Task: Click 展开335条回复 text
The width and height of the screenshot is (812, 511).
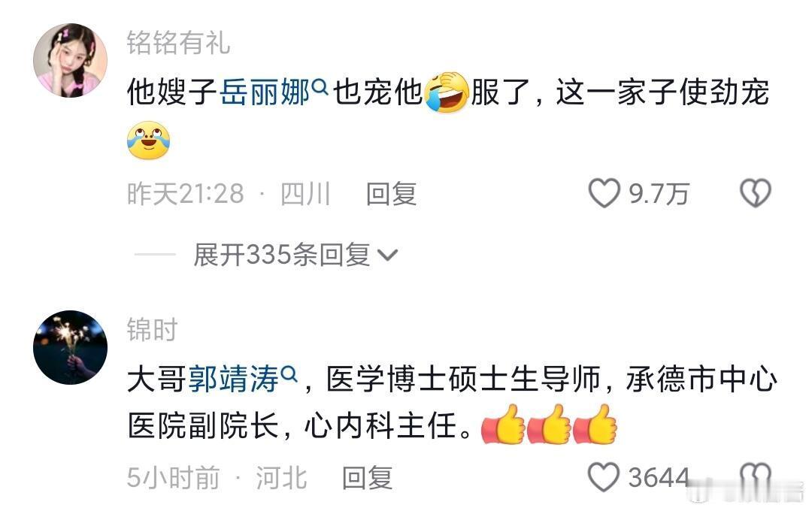Action: [282, 255]
